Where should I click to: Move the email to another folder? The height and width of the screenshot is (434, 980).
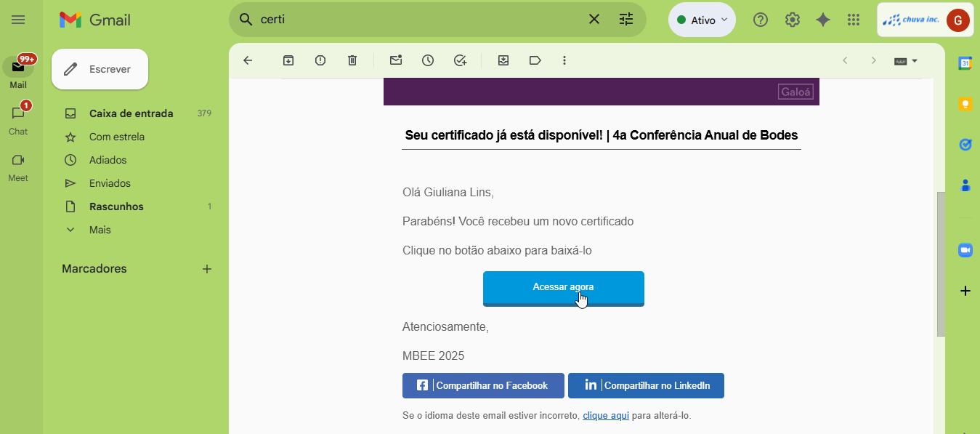point(503,60)
